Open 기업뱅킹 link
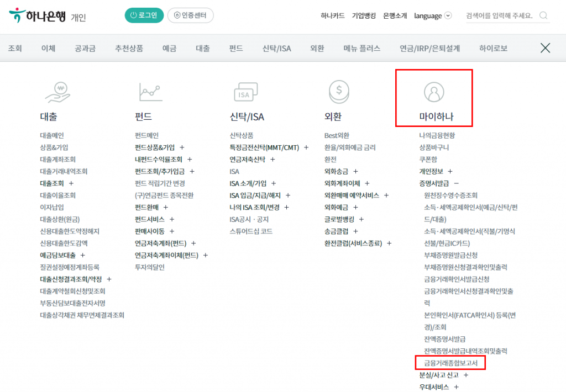This screenshot has height=392, width=566. [364, 16]
